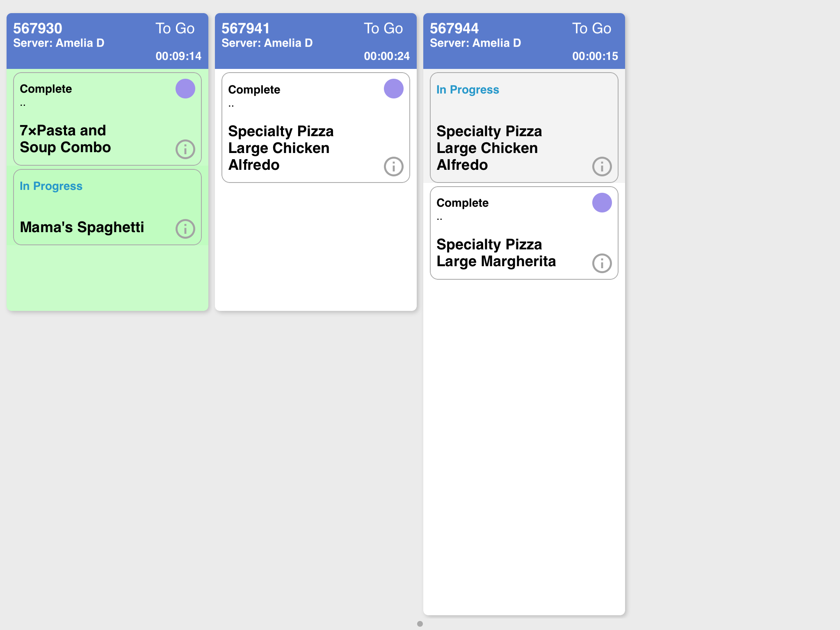This screenshot has width=840, height=630.
Task: Toggle purple status circle in order 567941
Action: [x=394, y=89]
